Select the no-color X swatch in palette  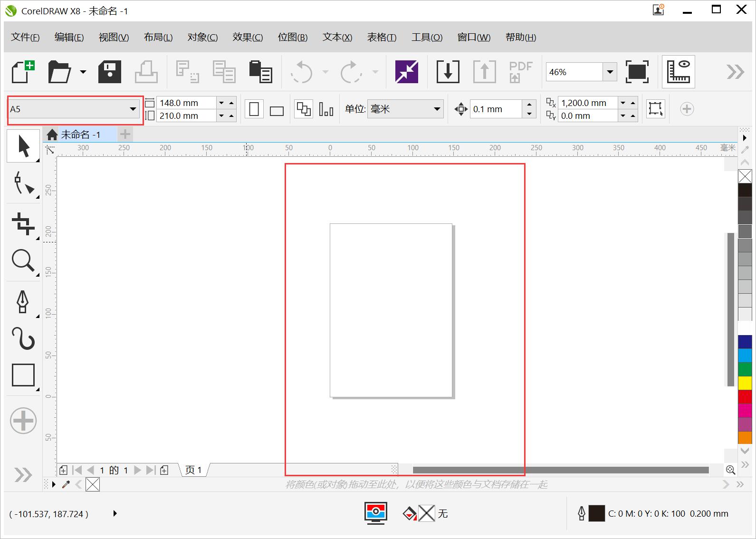745,176
